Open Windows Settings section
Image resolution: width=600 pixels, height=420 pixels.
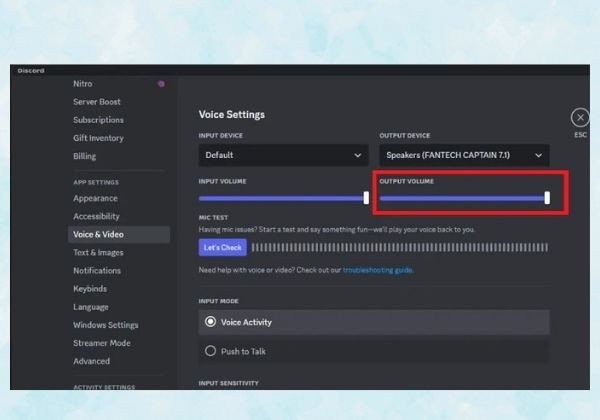tap(106, 325)
